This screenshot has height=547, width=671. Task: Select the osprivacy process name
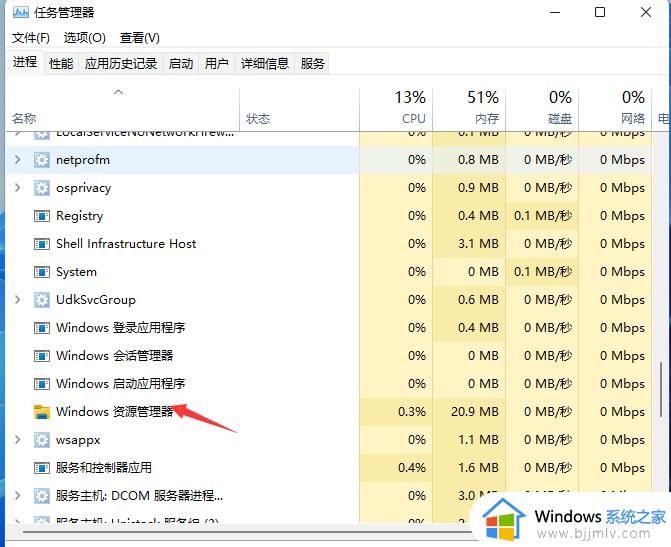pos(83,188)
